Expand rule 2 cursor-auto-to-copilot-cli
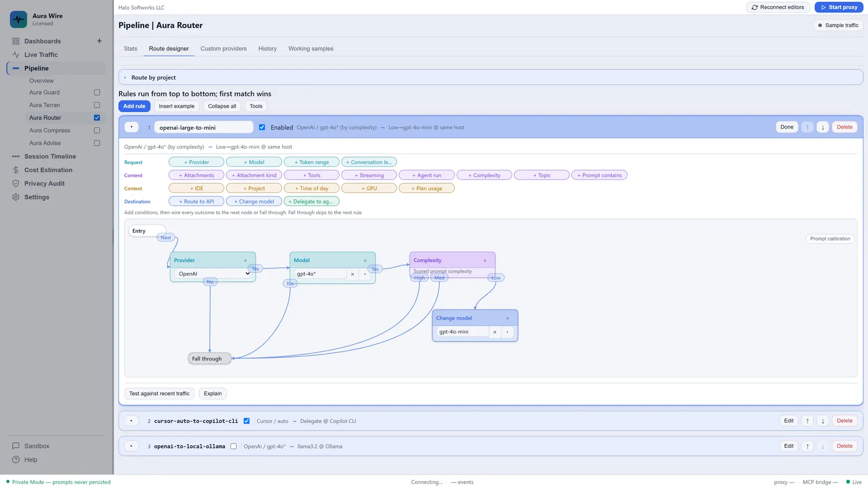Viewport: 868px width, 488px height. (131, 421)
